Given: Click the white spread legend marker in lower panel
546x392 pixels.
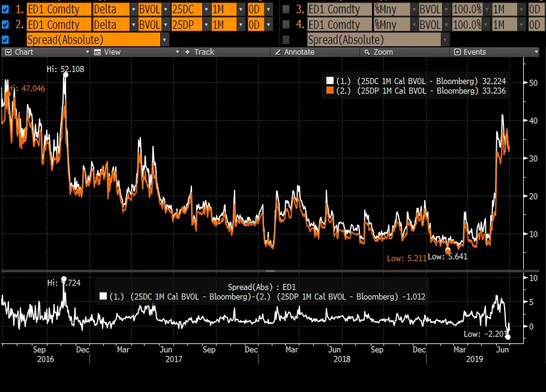Looking at the screenshot, I should point(103,296).
